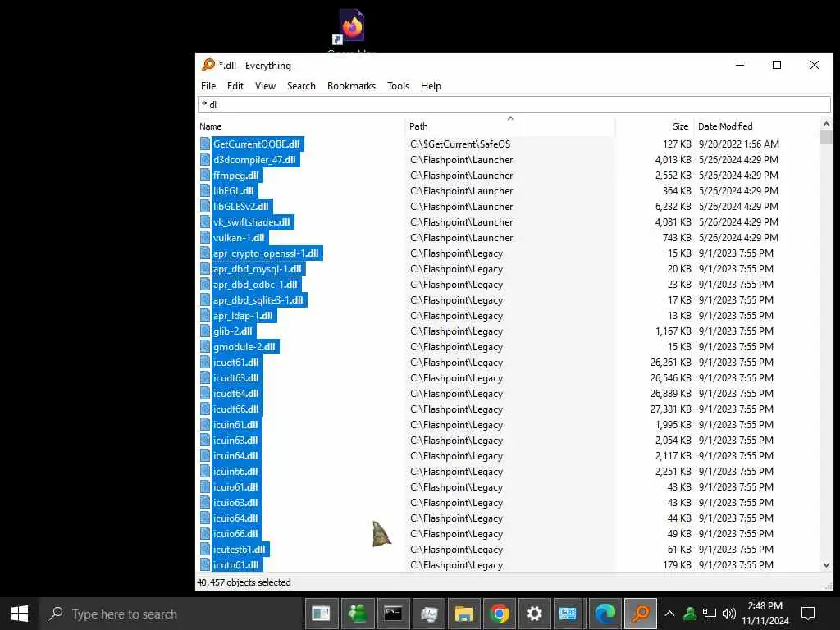840x630 pixels.
Task: Click the 26,261 KB size value
Action: click(x=671, y=362)
